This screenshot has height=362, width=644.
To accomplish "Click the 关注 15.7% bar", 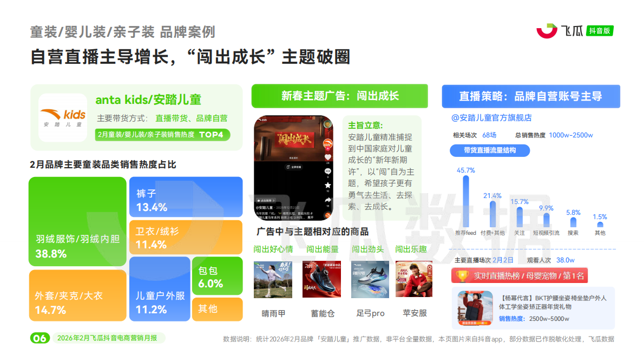I will tap(520, 216).
